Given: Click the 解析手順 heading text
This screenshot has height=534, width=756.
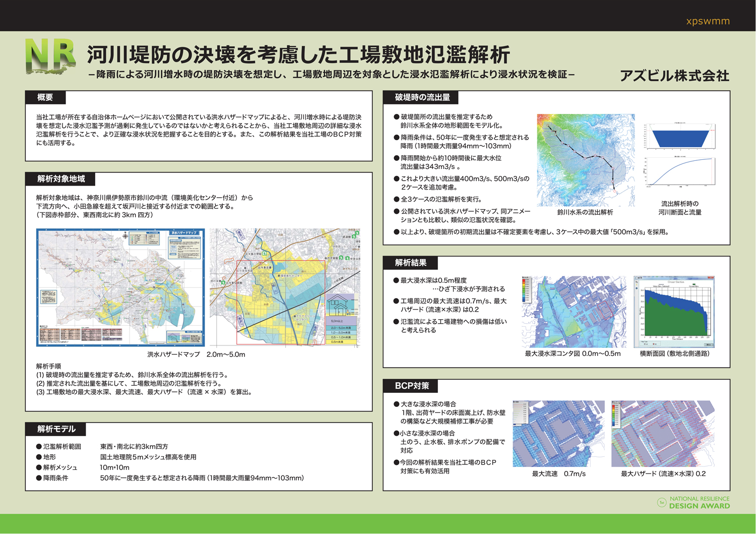Looking at the screenshot, I should click(48, 367).
